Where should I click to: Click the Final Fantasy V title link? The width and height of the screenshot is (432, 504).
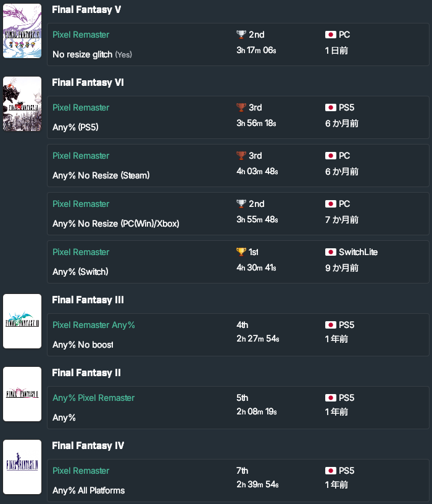coord(86,10)
